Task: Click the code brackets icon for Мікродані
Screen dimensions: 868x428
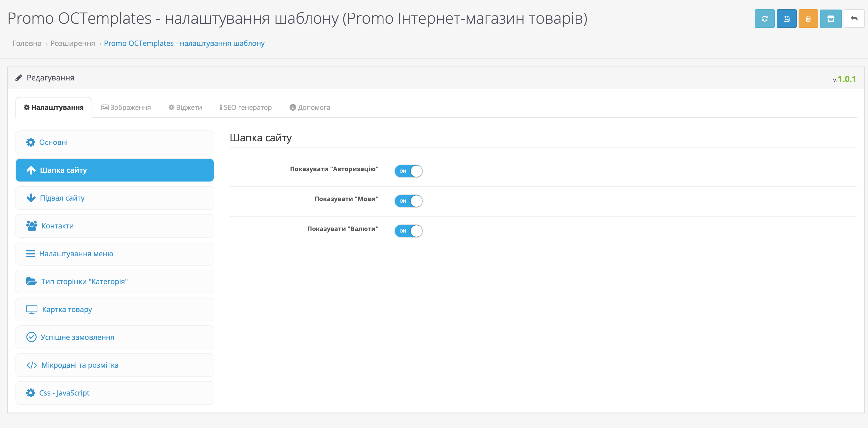Action: [x=32, y=365]
